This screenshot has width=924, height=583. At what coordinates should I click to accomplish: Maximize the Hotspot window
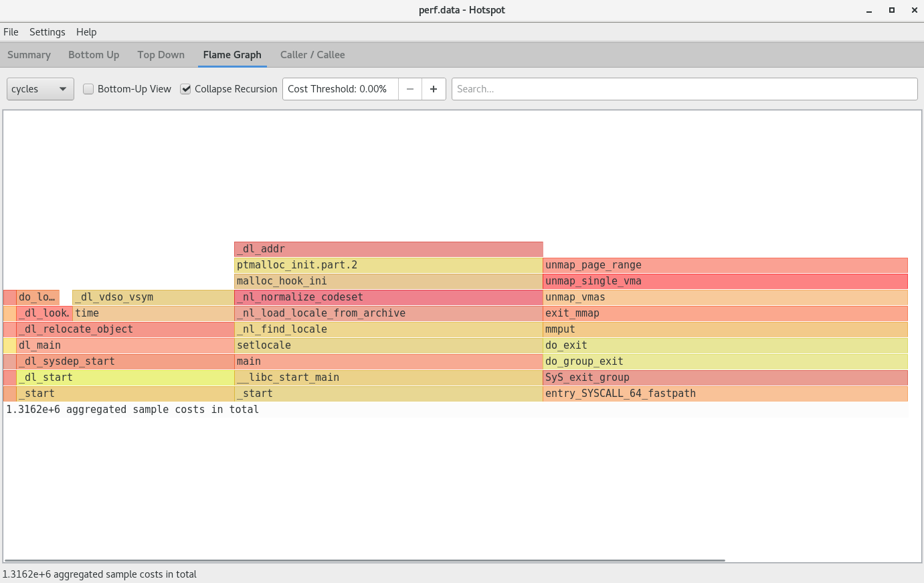[892, 10]
